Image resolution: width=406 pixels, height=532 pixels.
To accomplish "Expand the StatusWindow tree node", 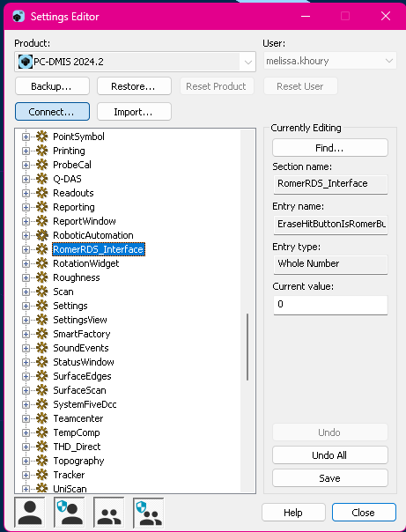I will click(26, 362).
